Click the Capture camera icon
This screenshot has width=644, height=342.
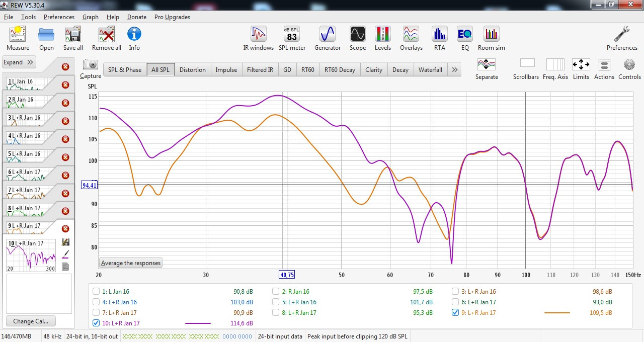[x=91, y=68]
